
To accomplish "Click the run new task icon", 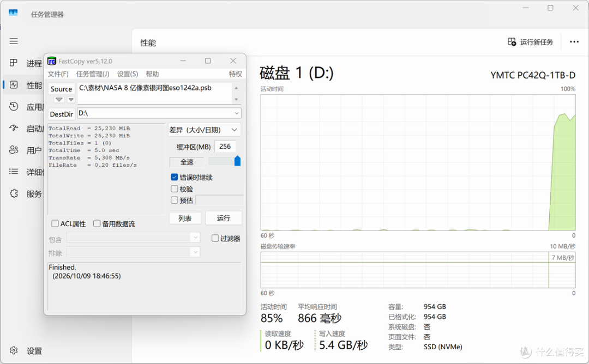I will (x=512, y=41).
